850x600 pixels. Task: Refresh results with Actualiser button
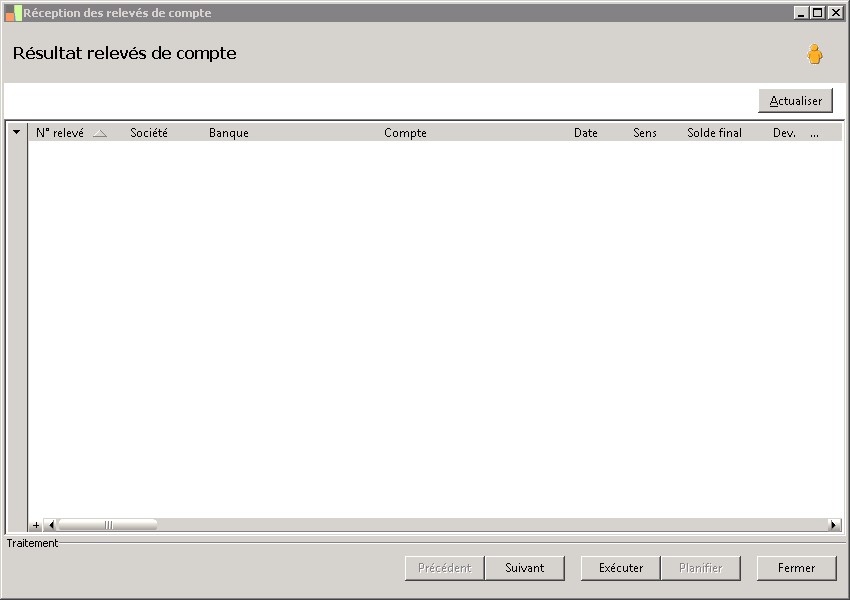pyautogui.click(x=795, y=101)
